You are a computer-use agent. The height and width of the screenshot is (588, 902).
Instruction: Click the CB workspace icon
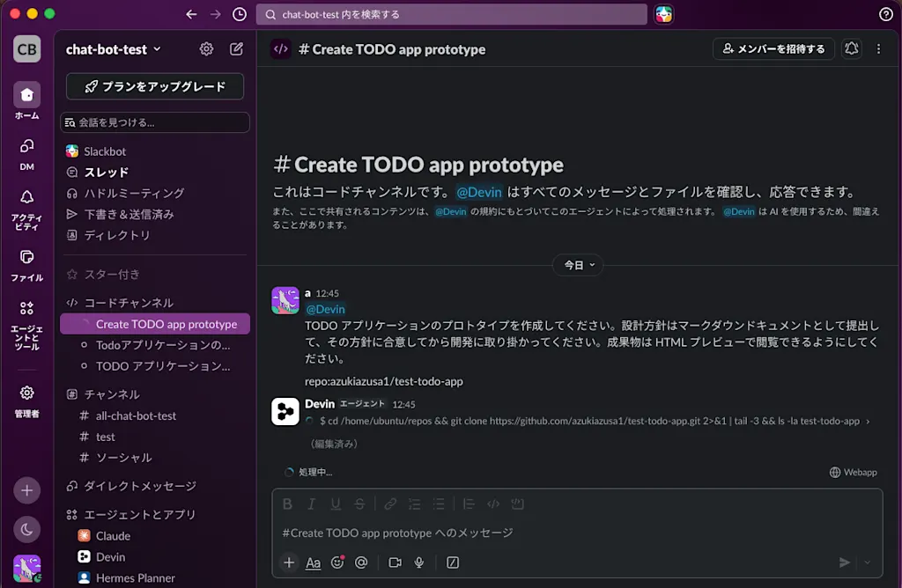click(27, 49)
